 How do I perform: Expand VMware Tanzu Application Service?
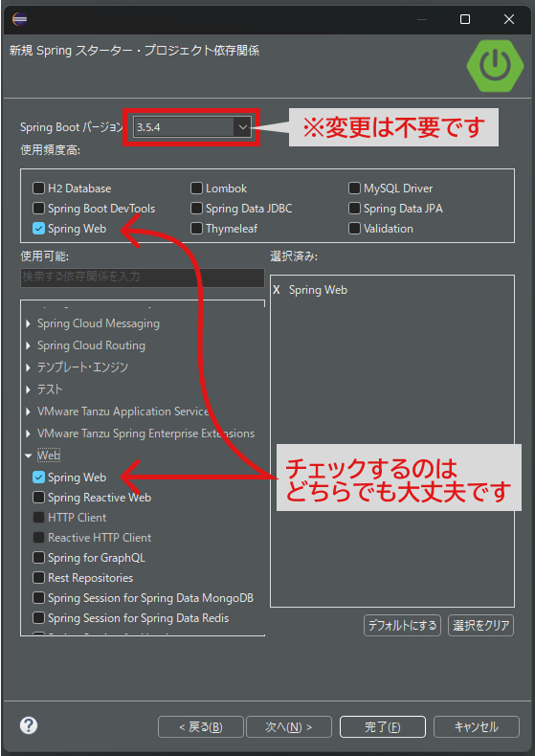pyautogui.click(x=28, y=411)
